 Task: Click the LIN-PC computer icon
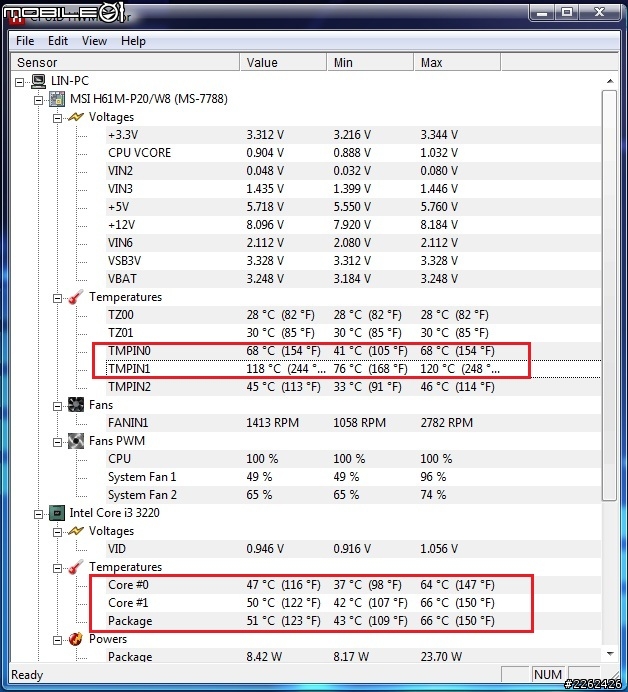click(38, 81)
